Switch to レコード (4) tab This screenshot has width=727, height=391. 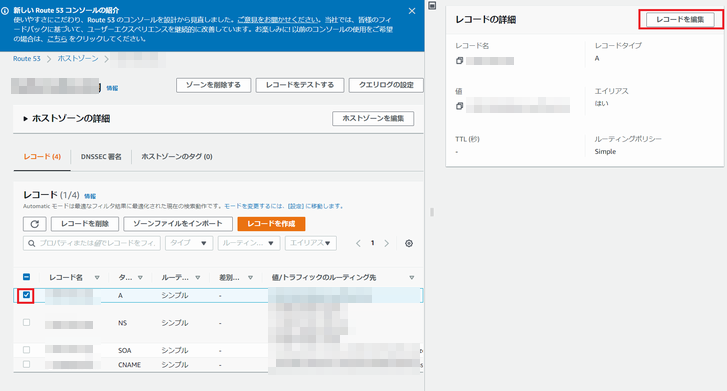(x=42, y=157)
